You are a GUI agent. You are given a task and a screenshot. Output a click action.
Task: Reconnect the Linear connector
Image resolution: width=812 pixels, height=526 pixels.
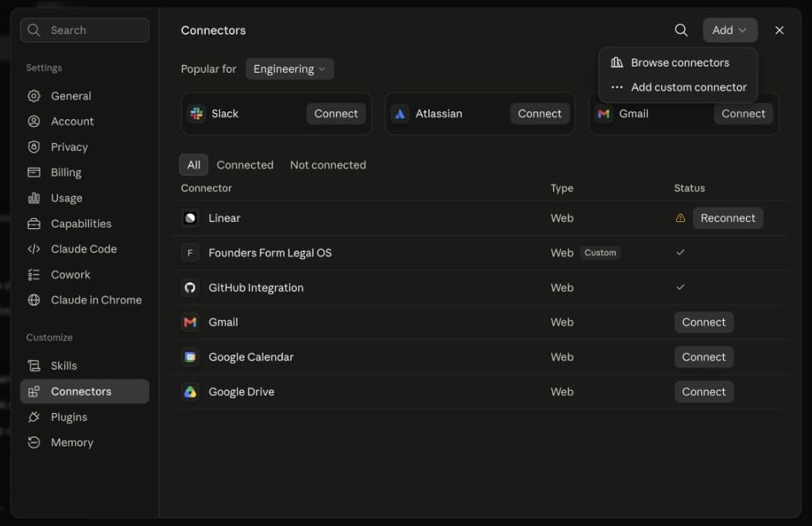tap(728, 218)
